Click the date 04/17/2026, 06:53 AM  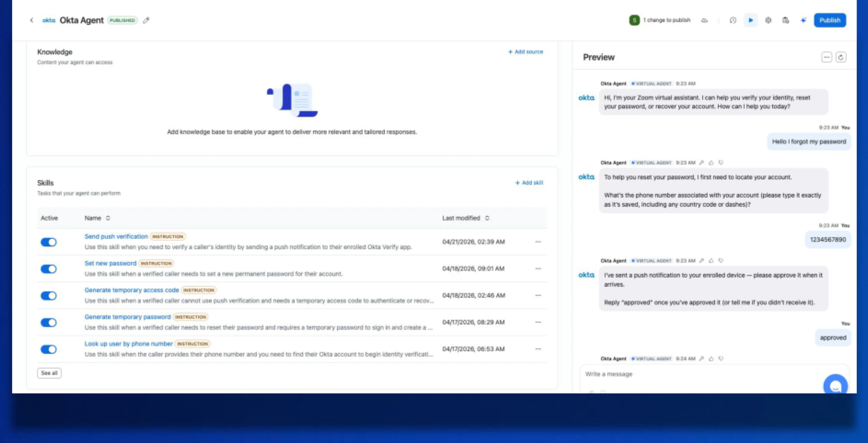pyautogui.click(x=473, y=349)
